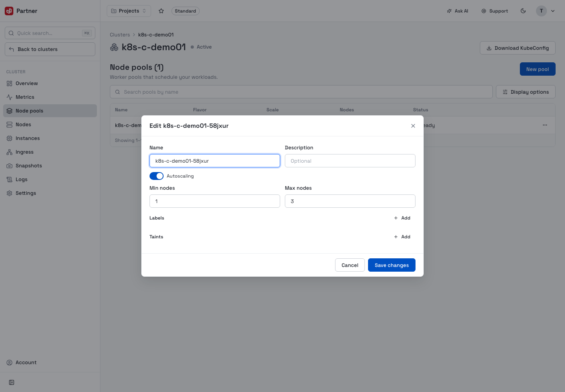Viewport: 565px width, 392px height.
Task: Open the pool row actions ellipsis
Action: pos(545,125)
